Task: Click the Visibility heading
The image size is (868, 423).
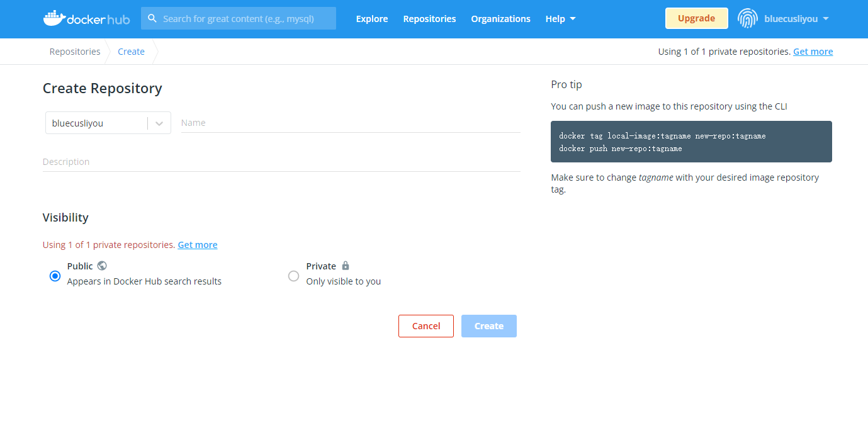Action: pos(65,218)
